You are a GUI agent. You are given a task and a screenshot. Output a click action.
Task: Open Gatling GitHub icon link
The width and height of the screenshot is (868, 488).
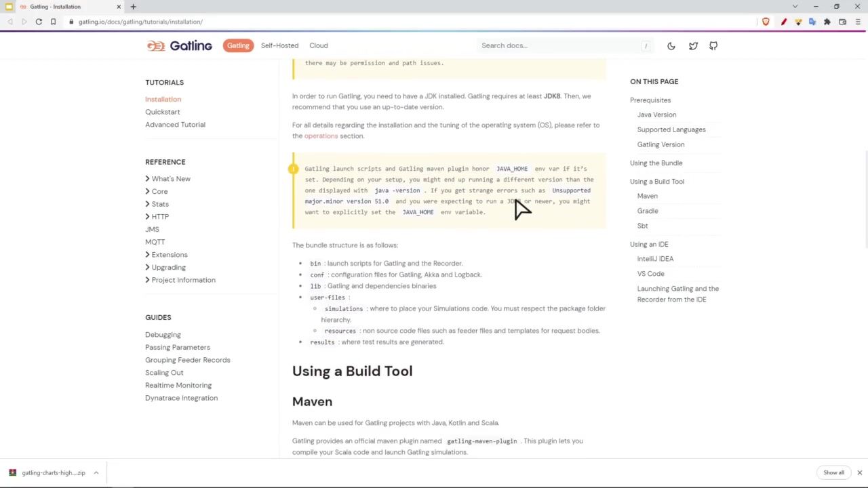[713, 45]
